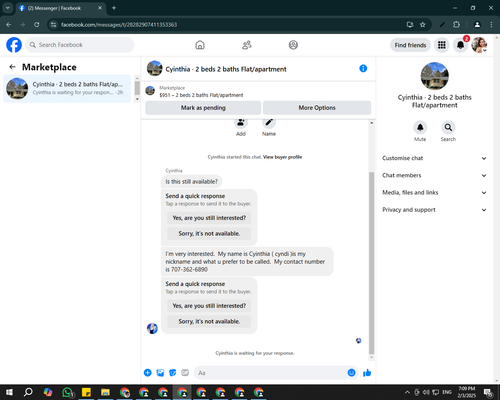Screen dimensions: 500x400
Task: Open the tab search dropdown arrow
Action: [x=8, y=8]
